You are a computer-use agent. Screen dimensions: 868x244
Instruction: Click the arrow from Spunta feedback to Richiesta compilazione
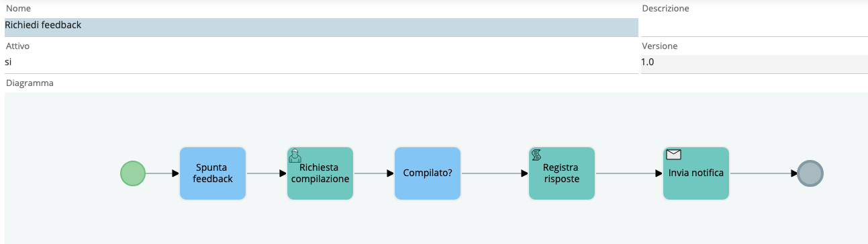click(267, 173)
